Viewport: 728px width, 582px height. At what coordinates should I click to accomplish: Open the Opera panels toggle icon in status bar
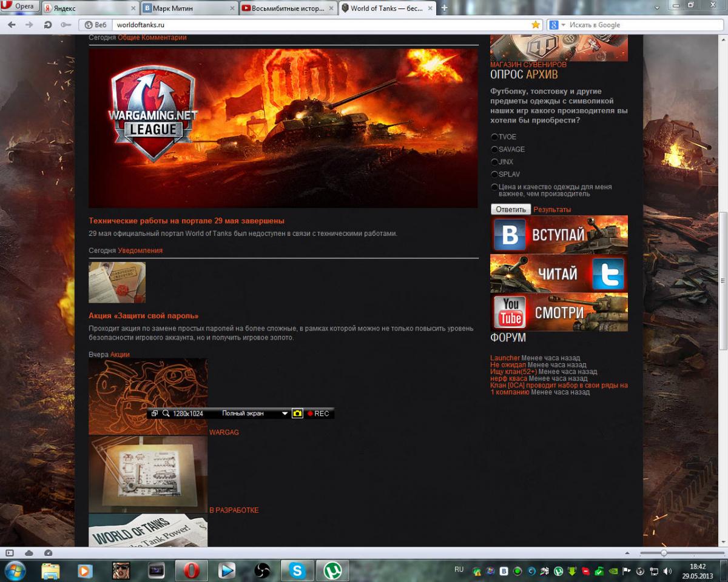tap(10, 553)
